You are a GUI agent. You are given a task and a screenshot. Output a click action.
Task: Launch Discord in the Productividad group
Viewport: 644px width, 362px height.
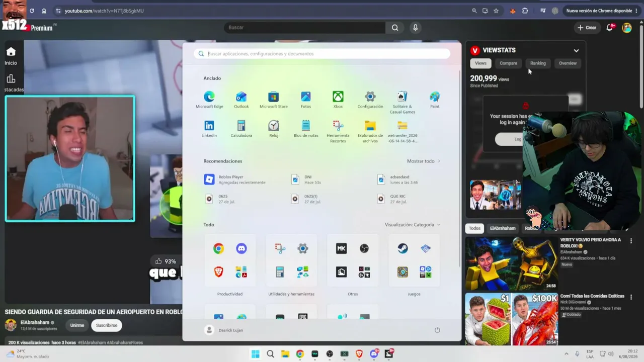coord(242,248)
